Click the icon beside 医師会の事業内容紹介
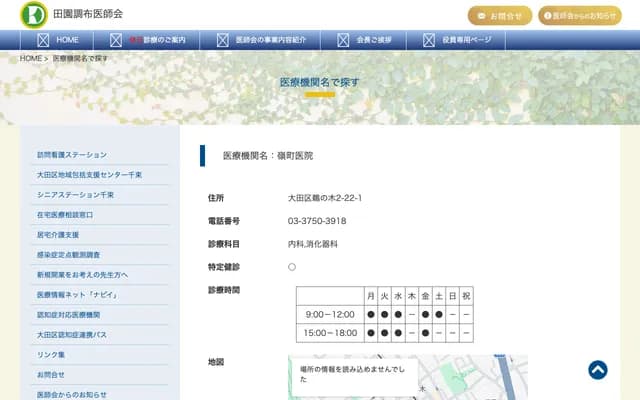This screenshot has width=640, height=400. (222, 40)
